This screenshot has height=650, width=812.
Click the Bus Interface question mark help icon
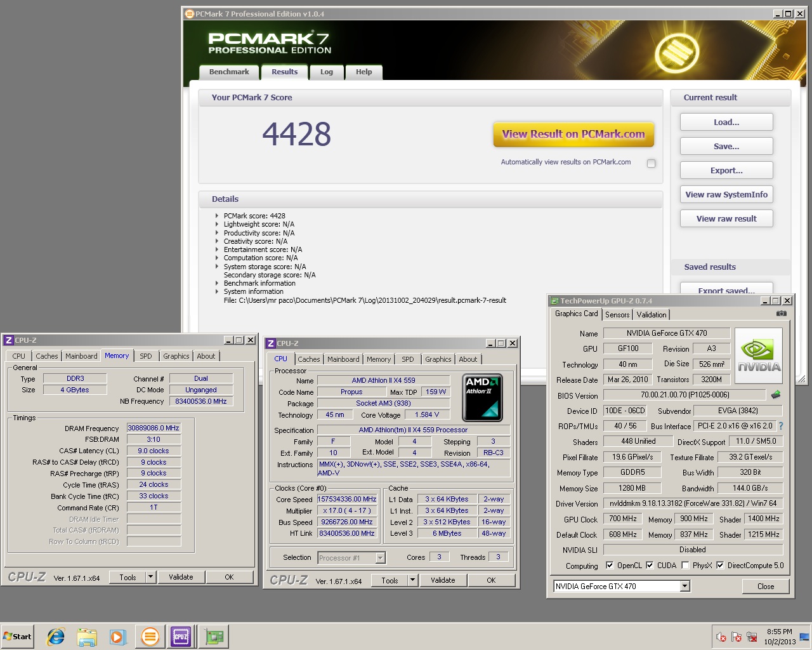tap(781, 426)
